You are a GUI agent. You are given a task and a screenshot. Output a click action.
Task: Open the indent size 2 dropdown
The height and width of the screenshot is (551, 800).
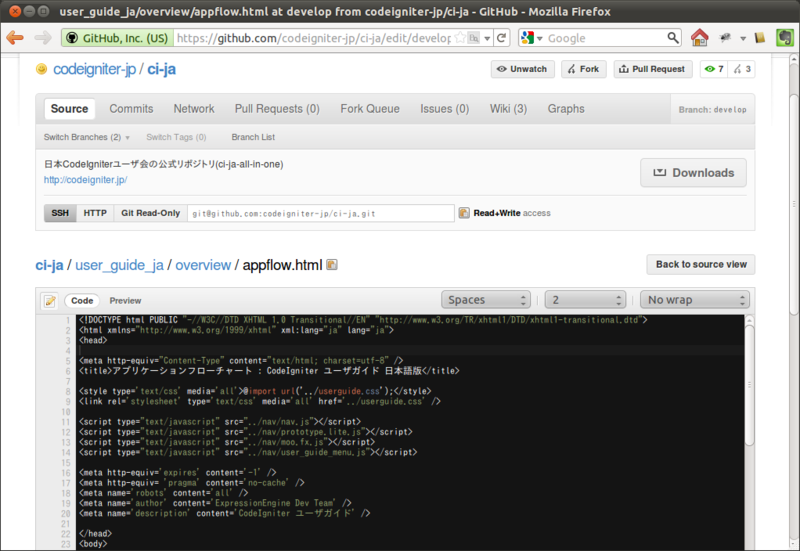tap(585, 300)
